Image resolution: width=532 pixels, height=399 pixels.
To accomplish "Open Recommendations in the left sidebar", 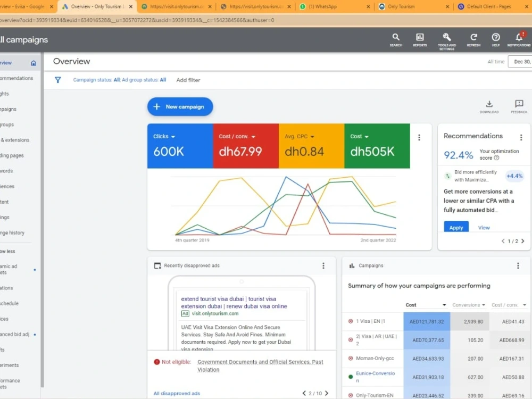I will pyautogui.click(x=16, y=78).
